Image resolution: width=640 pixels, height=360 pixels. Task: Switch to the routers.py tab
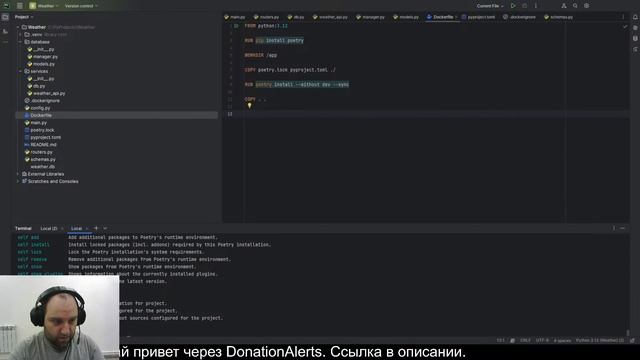point(267,17)
